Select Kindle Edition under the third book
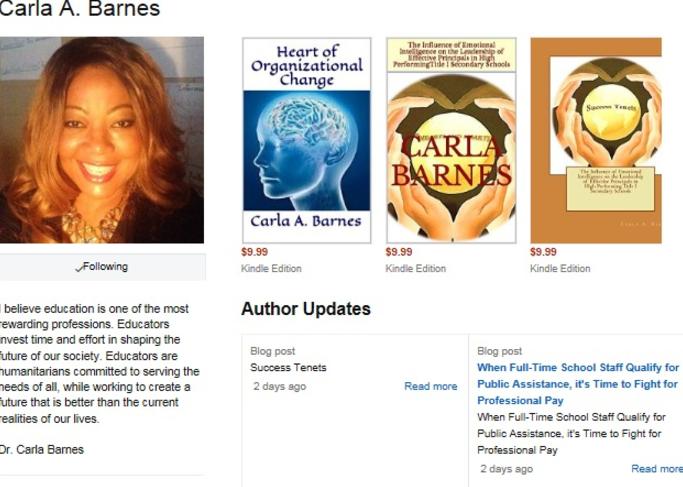Screen dimensions: 683x487 [560, 268]
